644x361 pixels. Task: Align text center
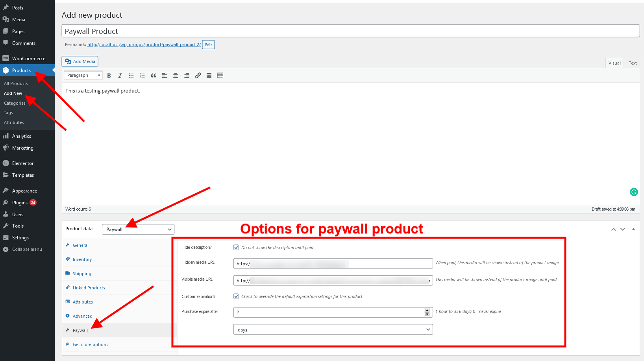(x=176, y=76)
